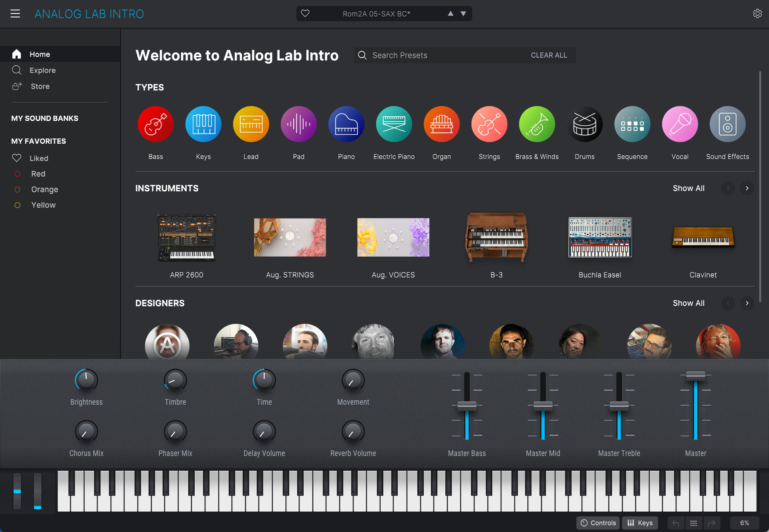Open the Explore page in sidebar

coord(60,70)
